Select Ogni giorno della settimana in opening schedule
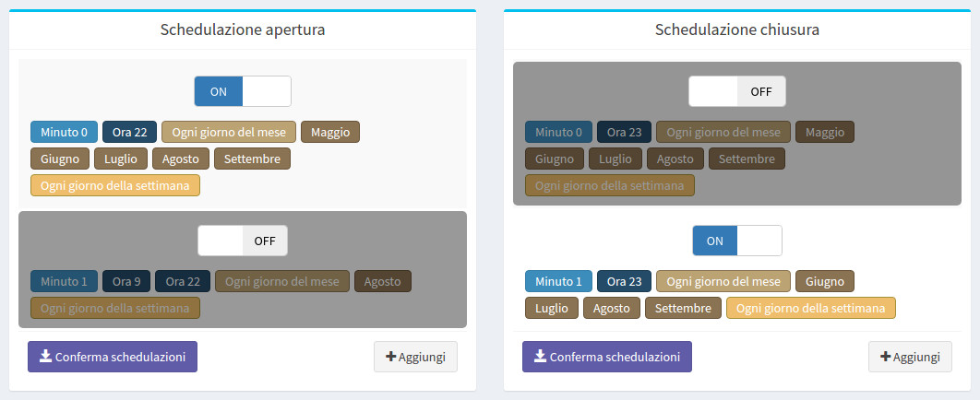 [x=115, y=185]
